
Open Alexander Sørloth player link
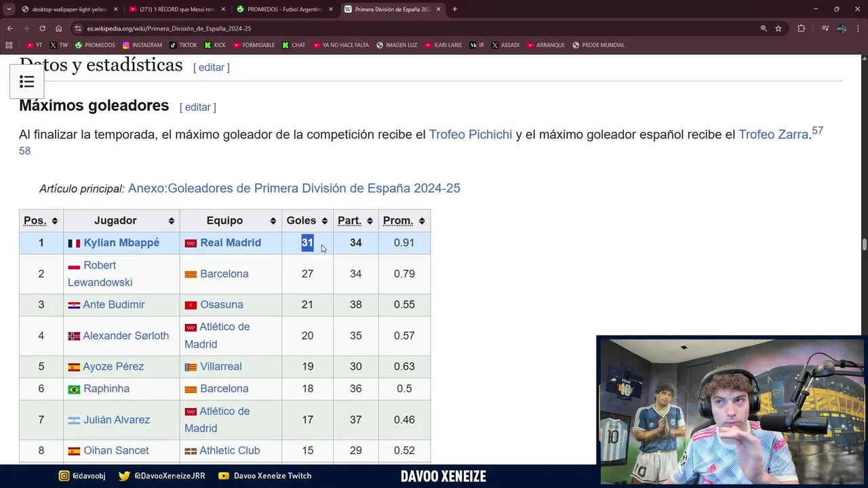tap(125, 335)
